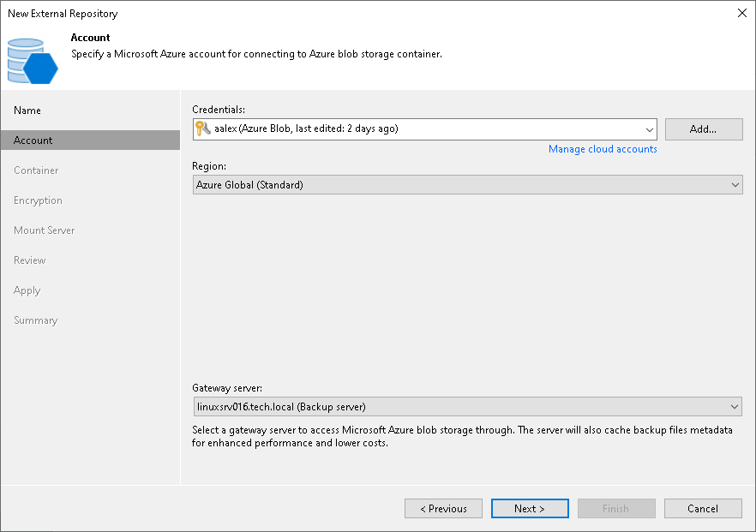Viewport: 756px width, 532px height.
Task: Open Manage cloud accounts link
Action: (x=603, y=149)
